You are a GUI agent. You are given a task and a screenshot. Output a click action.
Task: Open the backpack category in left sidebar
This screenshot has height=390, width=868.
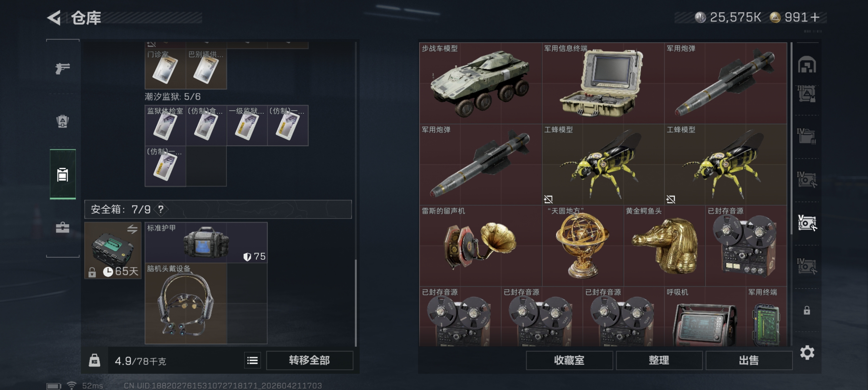(x=63, y=121)
